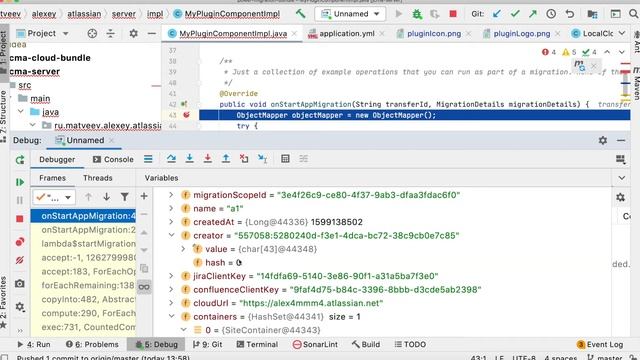Open the Terminal tool window
Viewport: 640px width, 360px height.
point(257,344)
